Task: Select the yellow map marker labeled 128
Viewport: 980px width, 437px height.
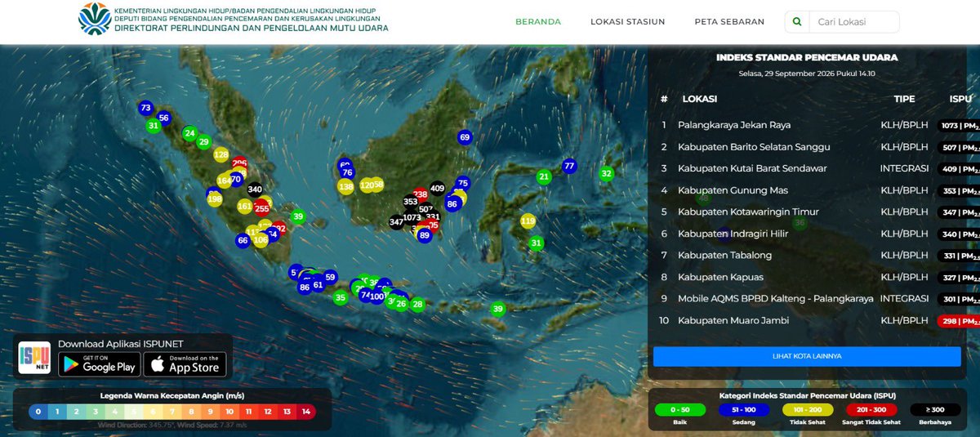Action: coord(221,154)
